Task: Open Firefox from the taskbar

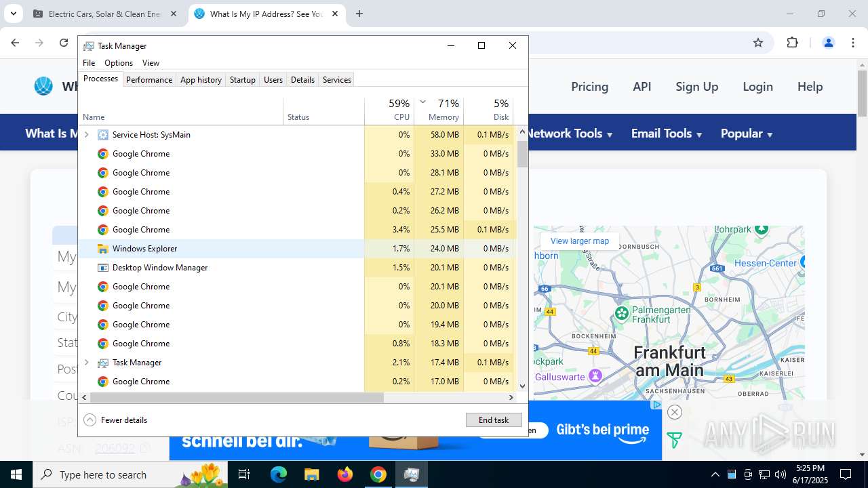Action: coord(345,474)
